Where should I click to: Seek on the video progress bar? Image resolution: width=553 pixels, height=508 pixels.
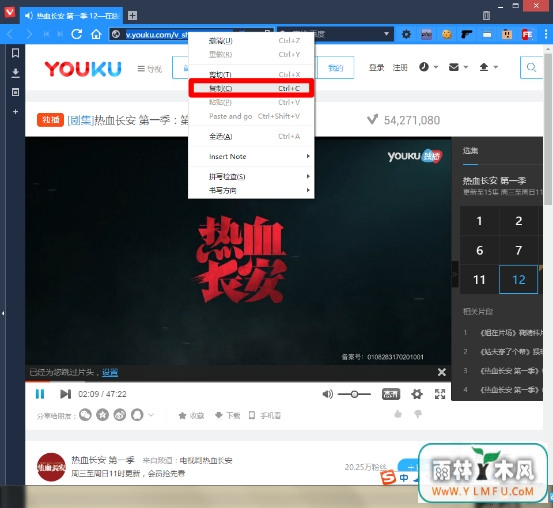[238, 381]
